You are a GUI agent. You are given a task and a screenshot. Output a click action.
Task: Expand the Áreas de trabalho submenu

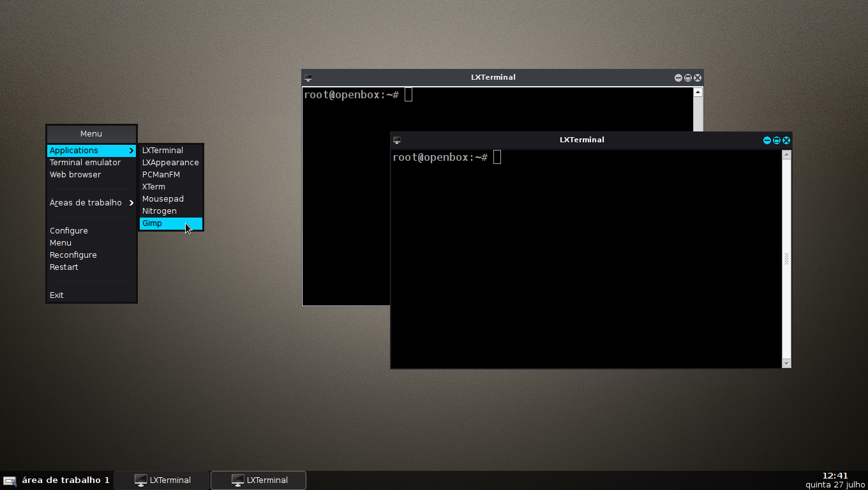(x=86, y=202)
